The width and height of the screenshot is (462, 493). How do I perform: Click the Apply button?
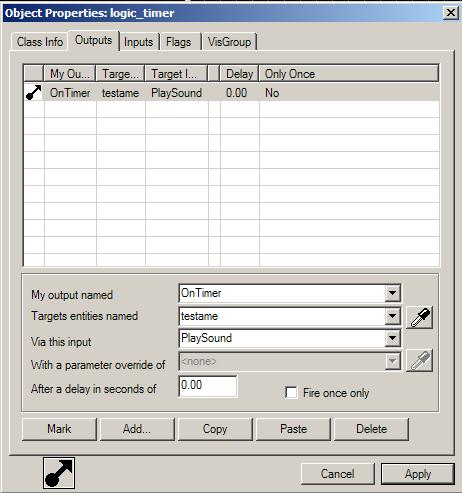418,474
